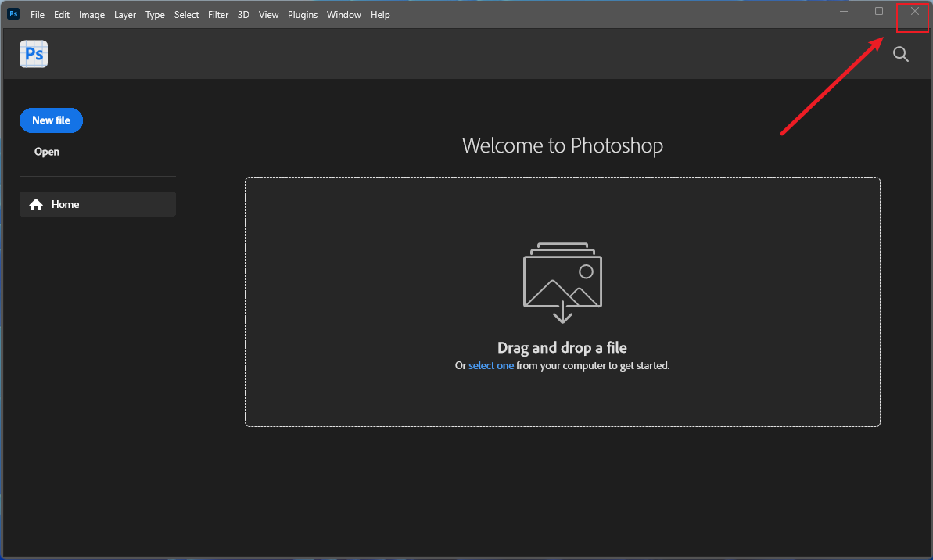Open the Plugins menu
933x560 pixels.
303,15
